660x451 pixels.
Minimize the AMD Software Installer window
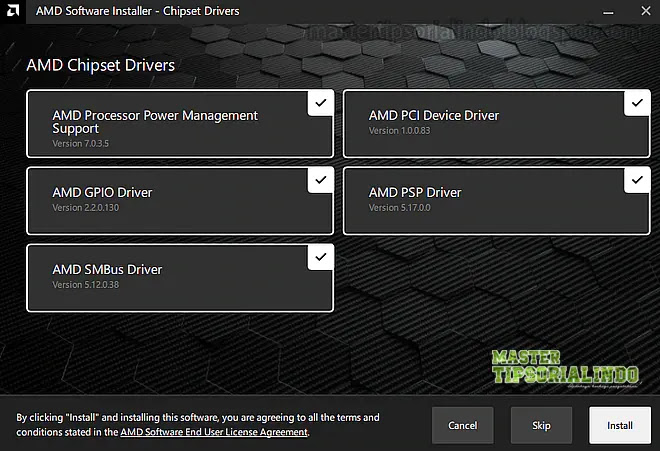pos(608,11)
